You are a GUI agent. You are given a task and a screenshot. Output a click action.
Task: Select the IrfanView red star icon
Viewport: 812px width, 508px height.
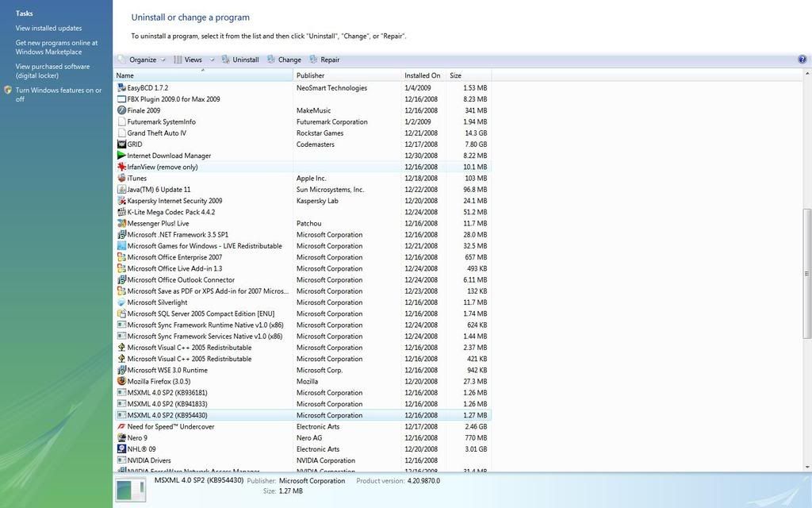(x=121, y=167)
